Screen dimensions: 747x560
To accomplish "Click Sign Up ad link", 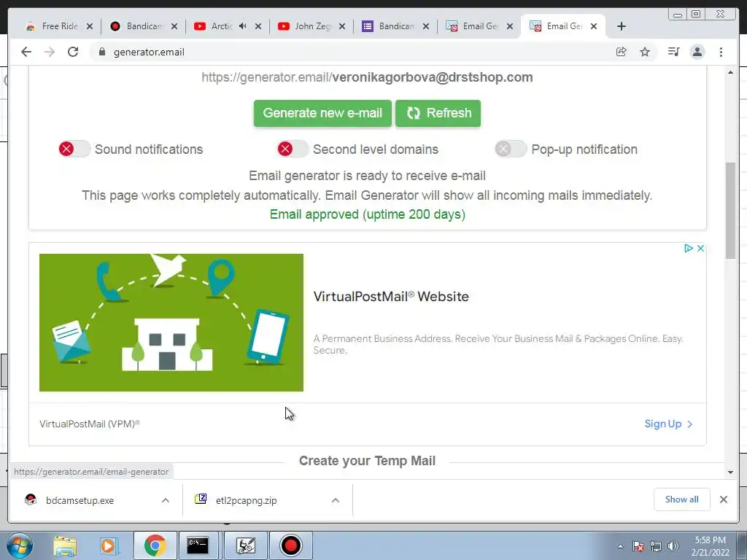I will 668,424.
